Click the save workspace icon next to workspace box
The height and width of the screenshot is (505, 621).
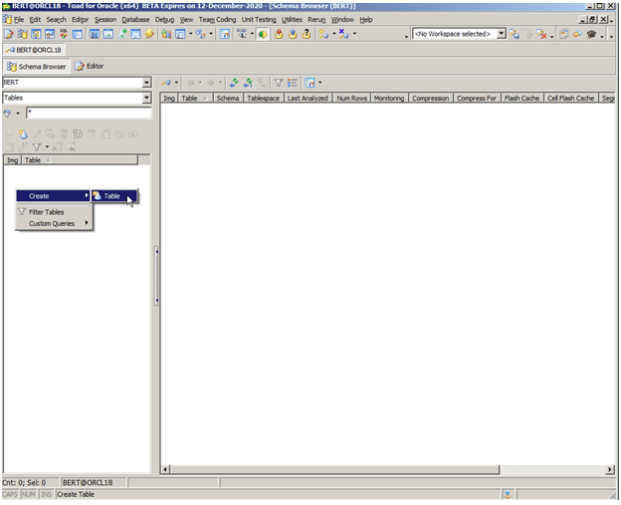click(x=514, y=34)
